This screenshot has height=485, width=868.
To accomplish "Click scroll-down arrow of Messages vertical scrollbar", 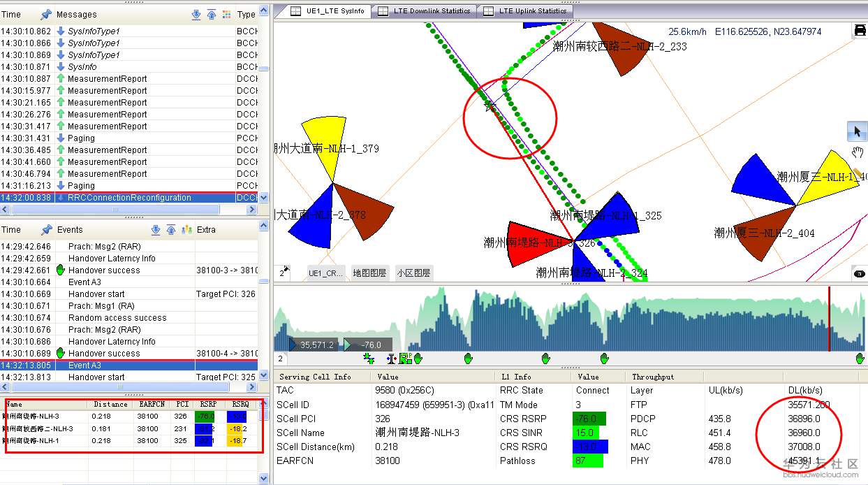I will (x=263, y=198).
